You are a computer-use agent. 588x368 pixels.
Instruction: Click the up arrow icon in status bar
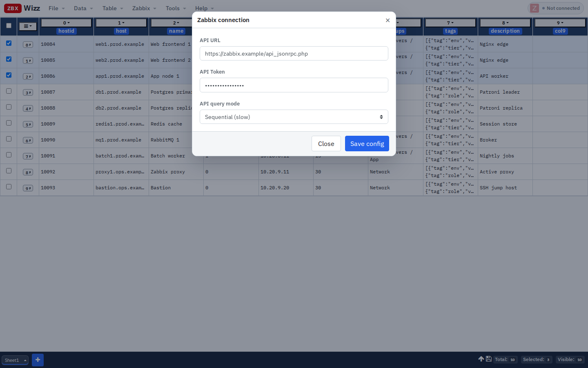(x=481, y=359)
